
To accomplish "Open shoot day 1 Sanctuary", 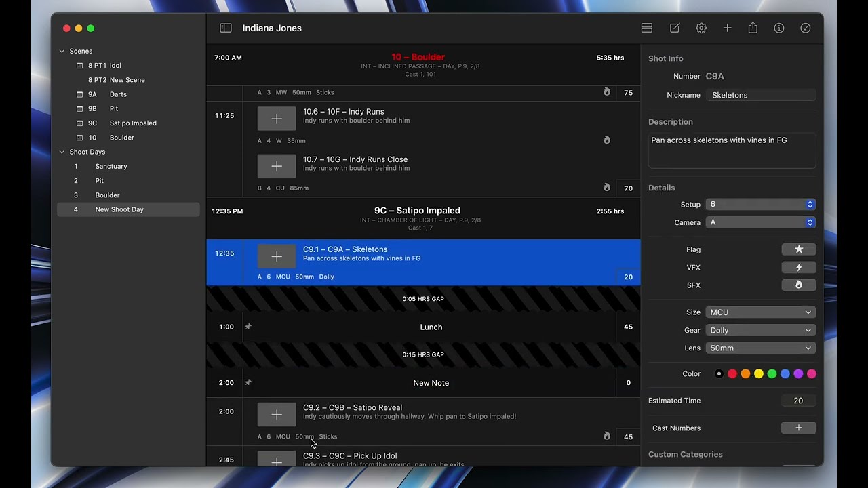I will (x=128, y=166).
